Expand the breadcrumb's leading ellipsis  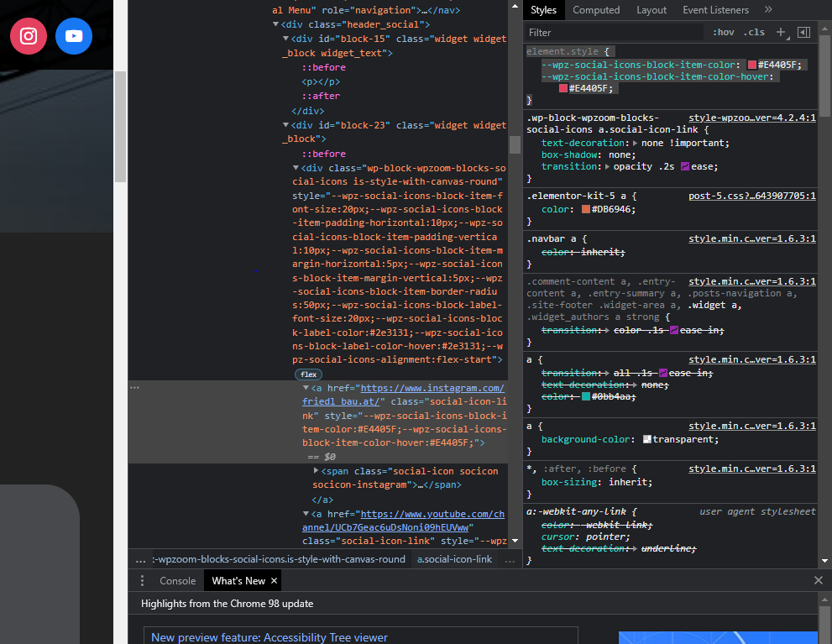click(140, 559)
